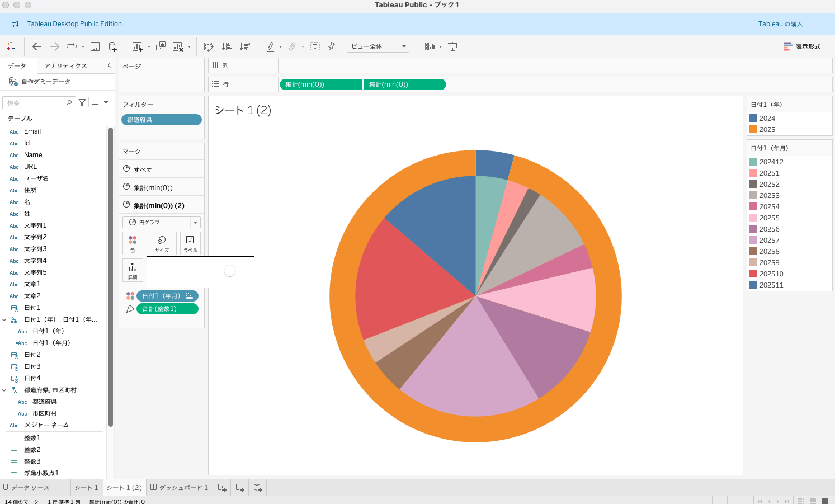
Task: Click the undo back arrow
Action: click(37, 46)
